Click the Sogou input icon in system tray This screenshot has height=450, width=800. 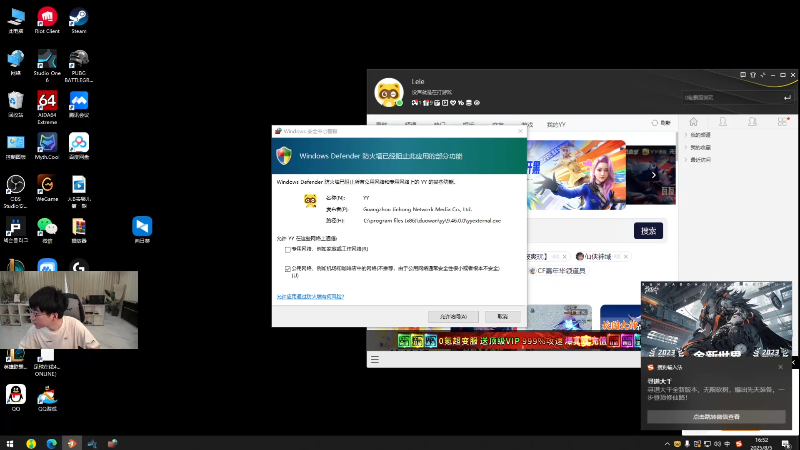click(x=738, y=444)
